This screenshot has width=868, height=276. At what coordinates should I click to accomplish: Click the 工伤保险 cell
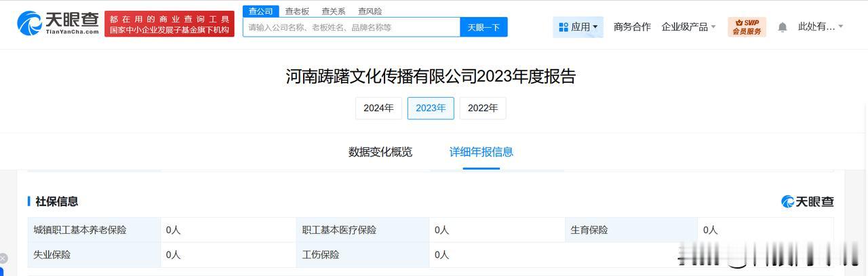363,255
